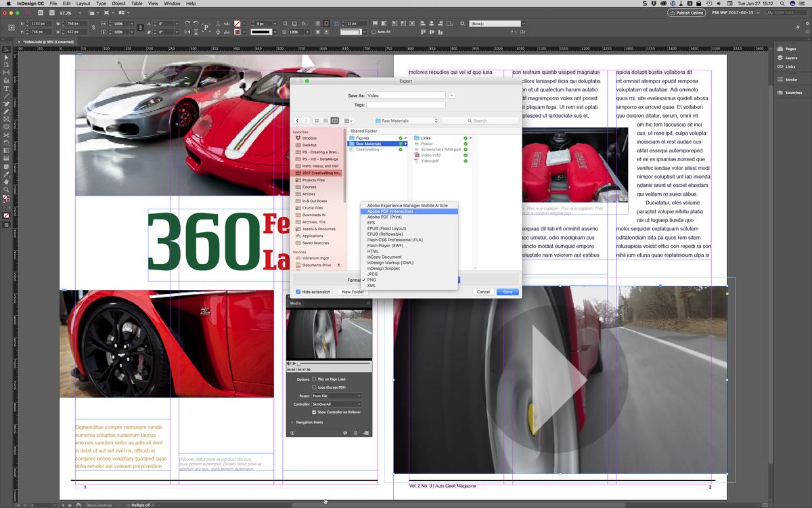The width and height of the screenshot is (812, 508).
Task: Click the New Folder button
Action: 354,291
